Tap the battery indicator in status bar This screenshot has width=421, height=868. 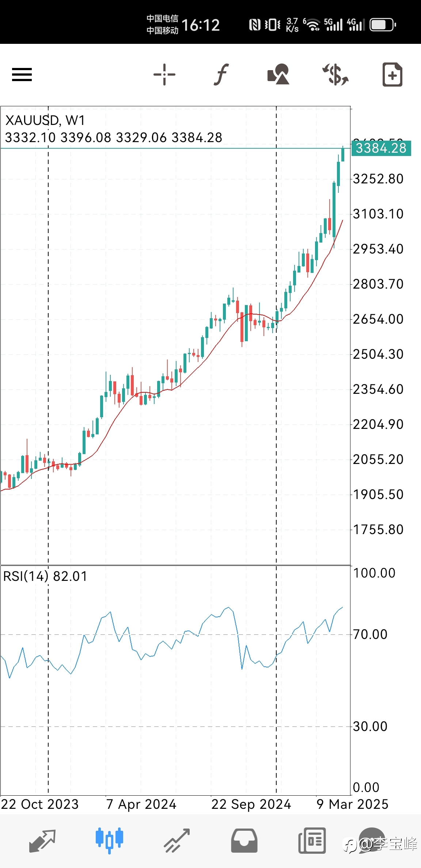click(x=383, y=25)
